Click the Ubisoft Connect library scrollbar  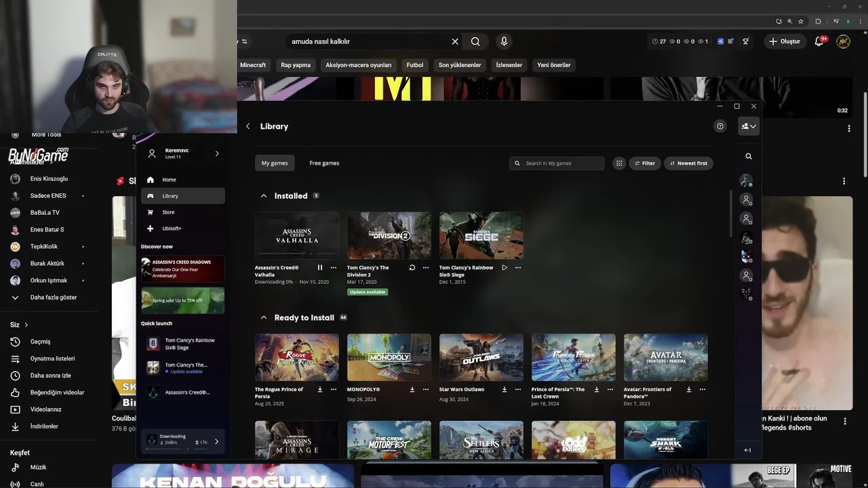pyautogui.click(x=730, y=214)
